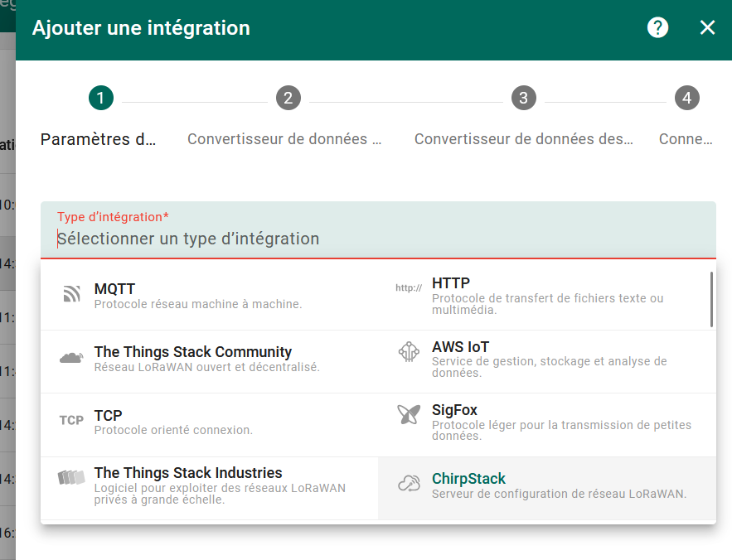Select the Paramètres d… step label
The width and height of the screenshot is (732, 560).
(x=98, y=139)
